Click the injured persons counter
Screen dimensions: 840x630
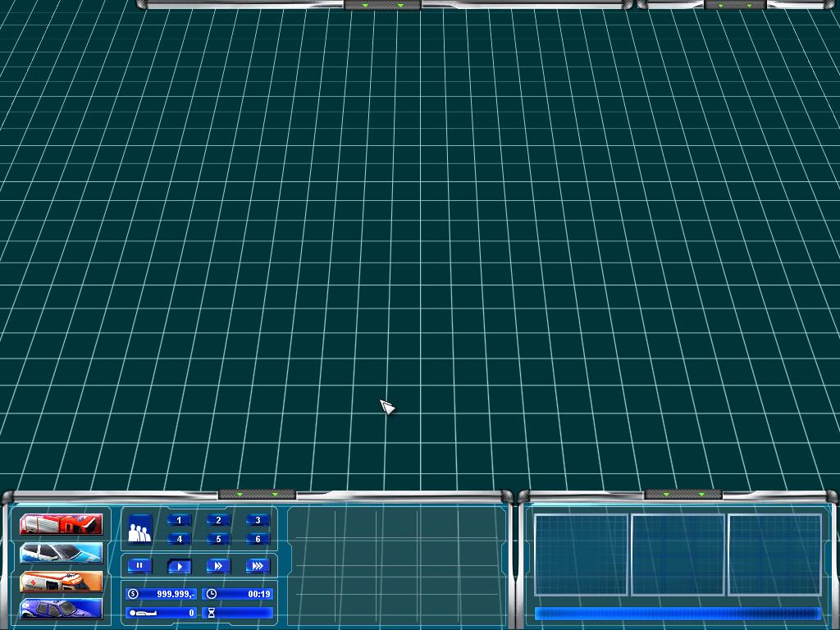[x=161, y=612]
